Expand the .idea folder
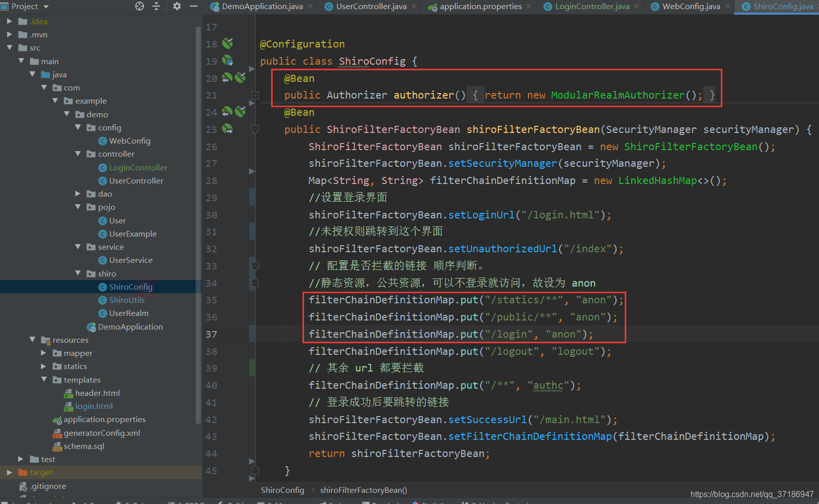Viewport: 819px width, 504px height. (9, 21)
